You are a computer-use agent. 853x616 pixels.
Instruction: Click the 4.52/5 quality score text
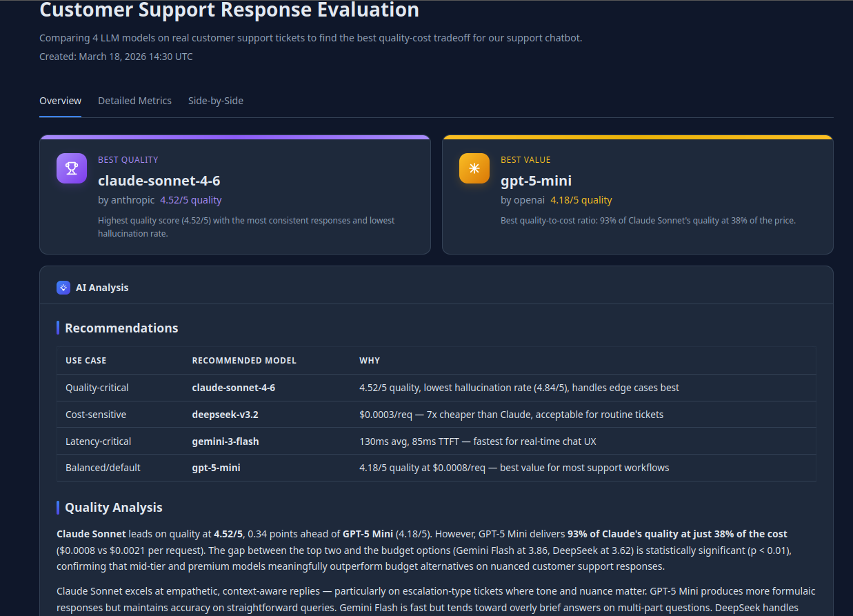coord(191,200)
